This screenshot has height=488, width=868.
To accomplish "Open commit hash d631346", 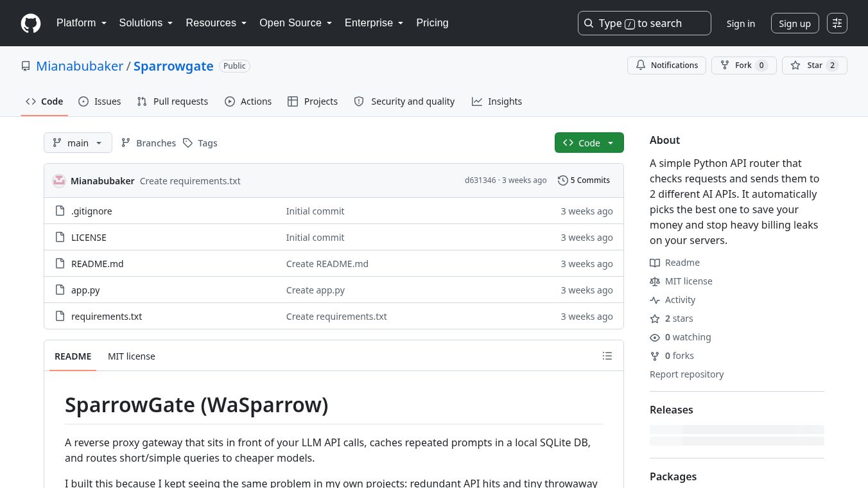I will pyautogui.click(x=480, y=180).
